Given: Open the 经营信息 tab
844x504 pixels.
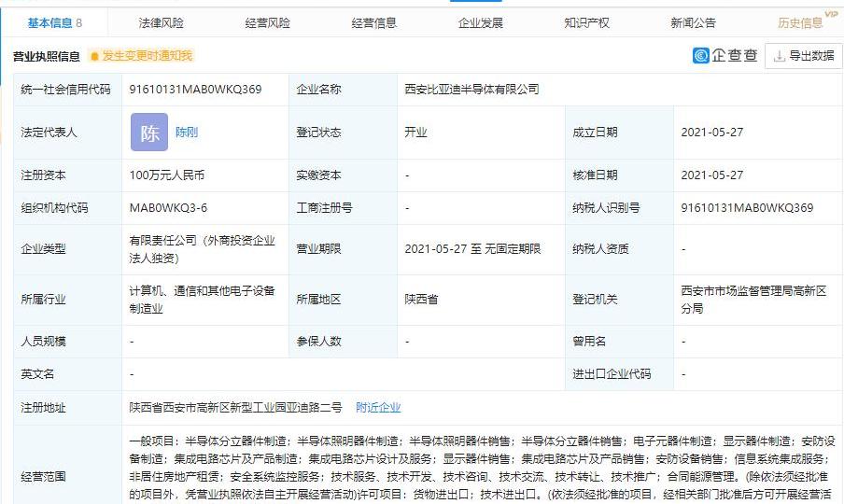Looking at the screenshot, I should pos(374,22).
